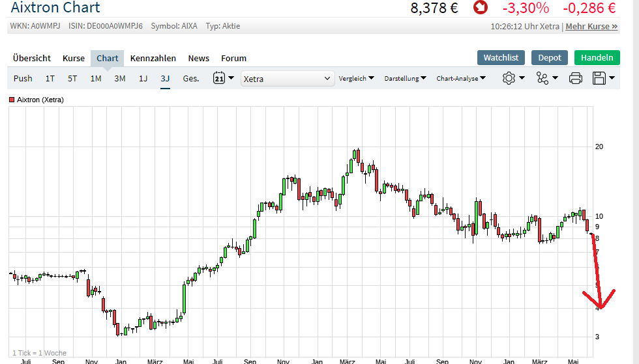Viewport: 639px width, 364px height.
Task: Click the Typ: Aktie text
Action: click(223, 26)
